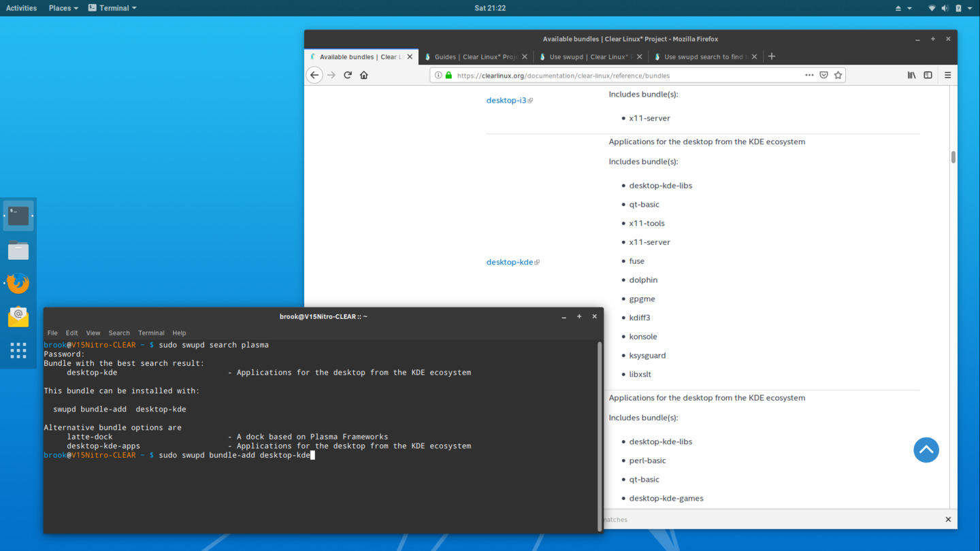This screenshot has height=551, width=980.
Task: Click the terminal vertical scrollbar
Action: (x=599, y=435)
